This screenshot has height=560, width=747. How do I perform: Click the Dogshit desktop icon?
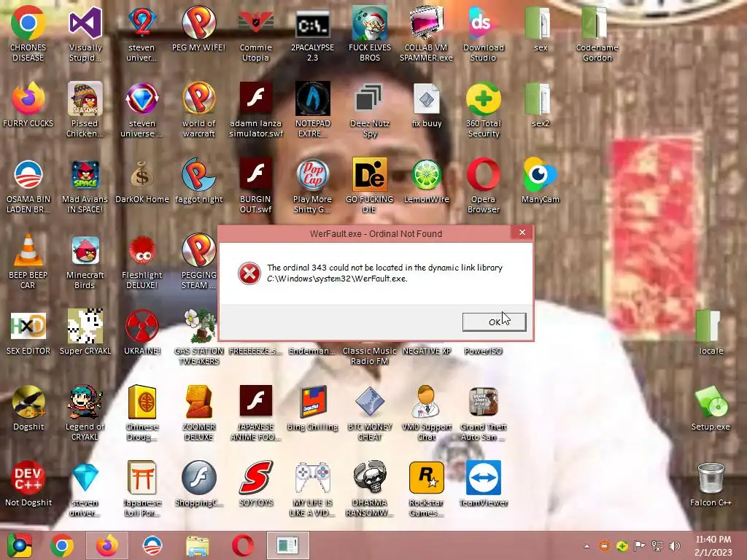point(28,408)
